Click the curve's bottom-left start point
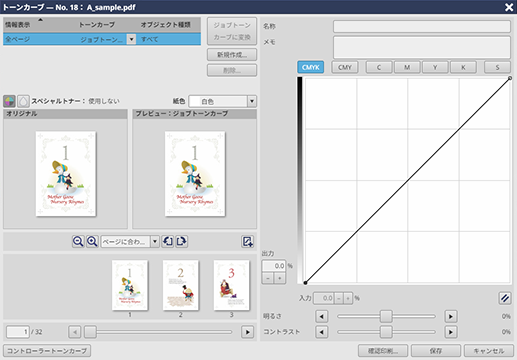This screenshot has height=360, width=517. [305, 283]
